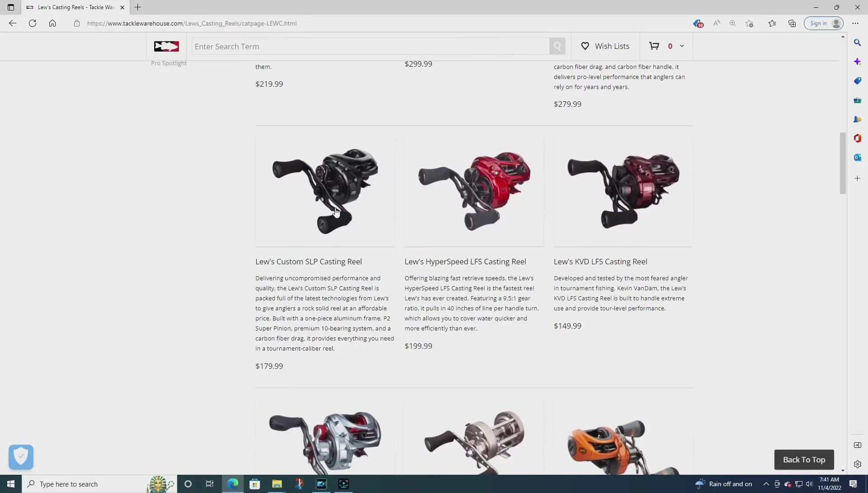Viewport: 868px width, 493px height.
Task: Focus the Enter Search Term field
Action: coord(370,46)
